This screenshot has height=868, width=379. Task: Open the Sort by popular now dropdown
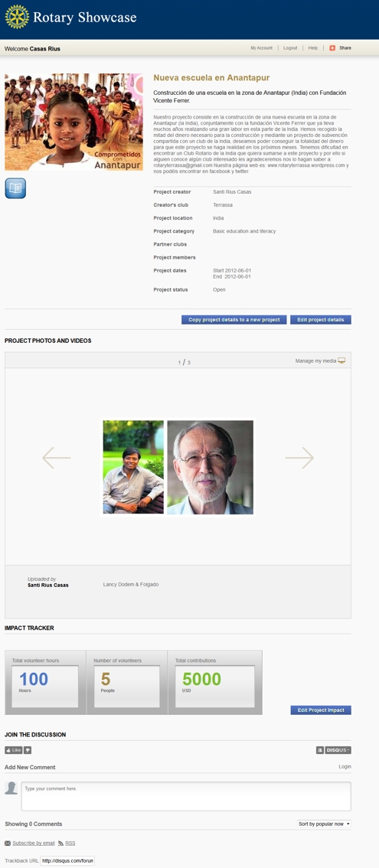tap(324, 824)
